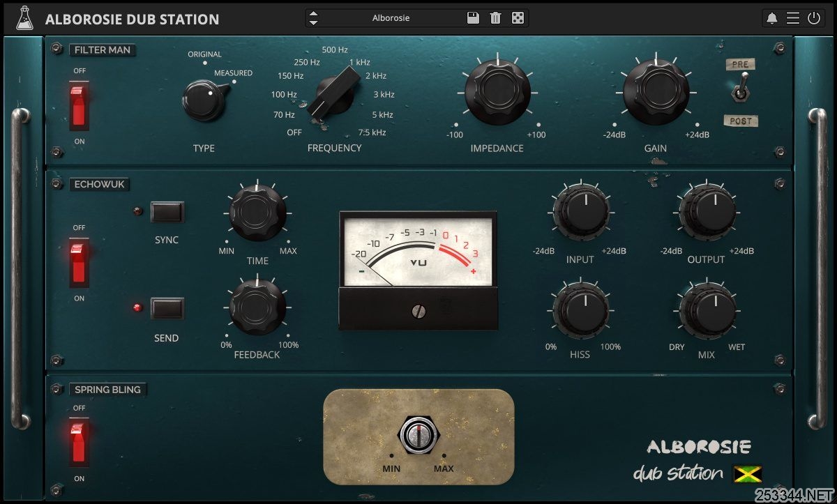Click the MIX knob WET label
The width and height of the screenshot is (837, 504).
pos(737,347)
